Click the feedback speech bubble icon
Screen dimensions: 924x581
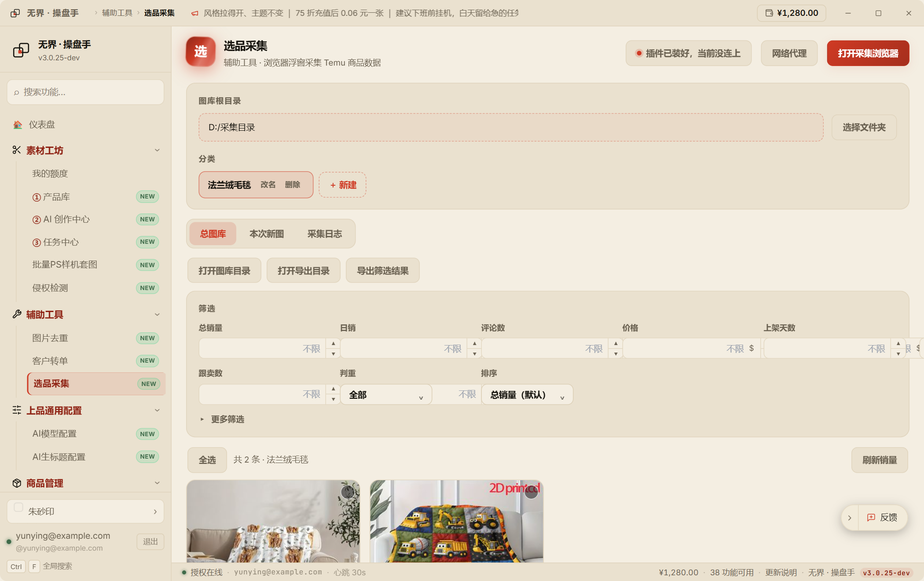point(871,518)
